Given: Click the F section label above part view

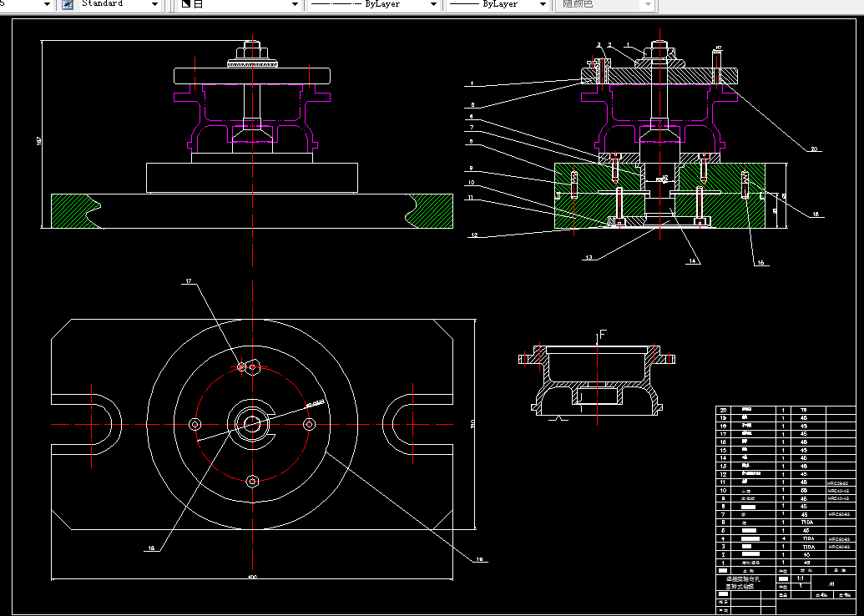Looking at the screenshot, I should tap(603, 335).
